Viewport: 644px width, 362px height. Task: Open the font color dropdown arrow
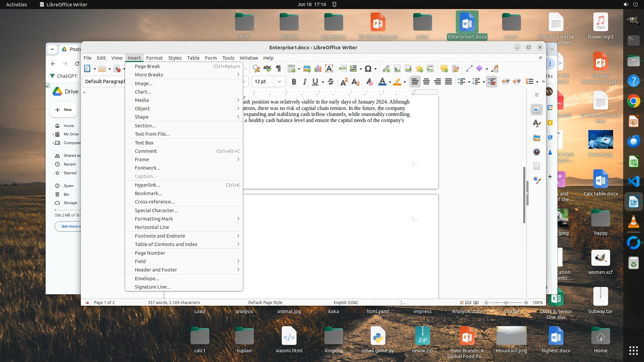coord(390,82)
